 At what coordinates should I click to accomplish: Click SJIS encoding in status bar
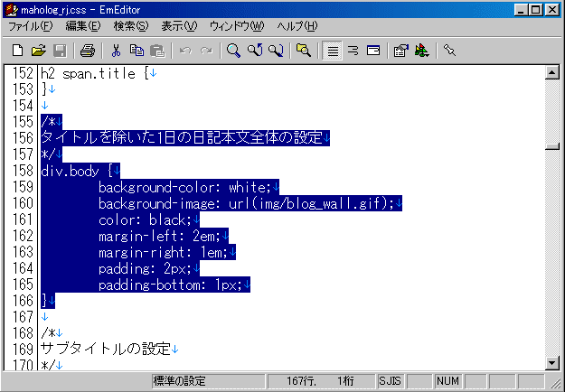[x=390, y=381]
